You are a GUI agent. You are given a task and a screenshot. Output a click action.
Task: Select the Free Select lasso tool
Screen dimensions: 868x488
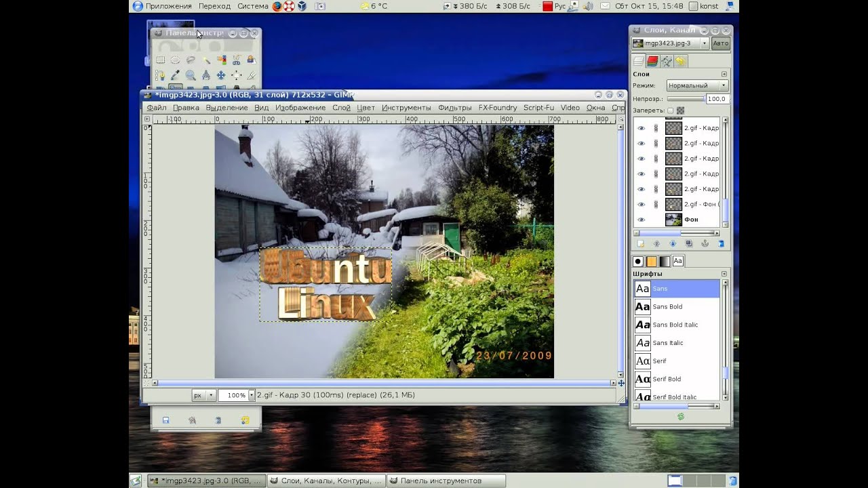point(191,60)
